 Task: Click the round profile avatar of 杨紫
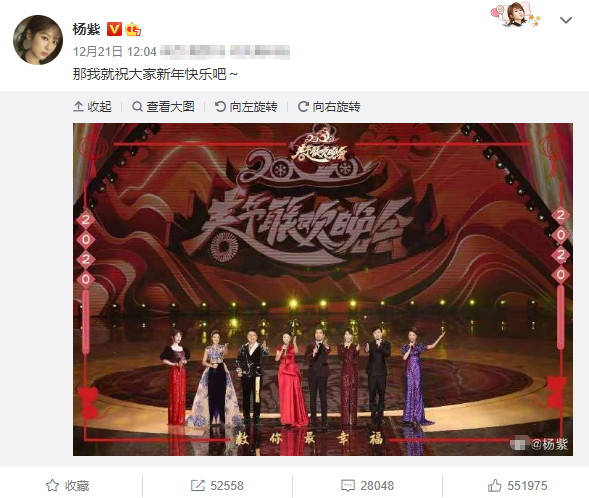(38, 40)
